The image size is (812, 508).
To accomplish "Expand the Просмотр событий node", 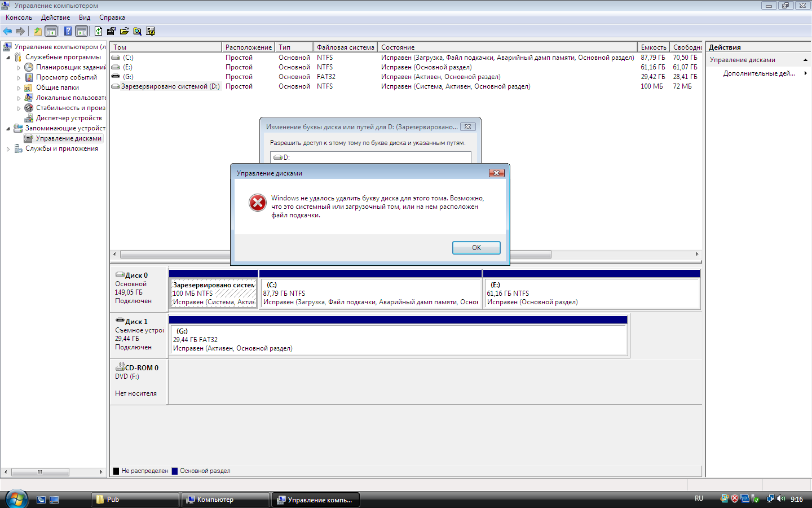I will pyautogui.click(x=19, y=77).
